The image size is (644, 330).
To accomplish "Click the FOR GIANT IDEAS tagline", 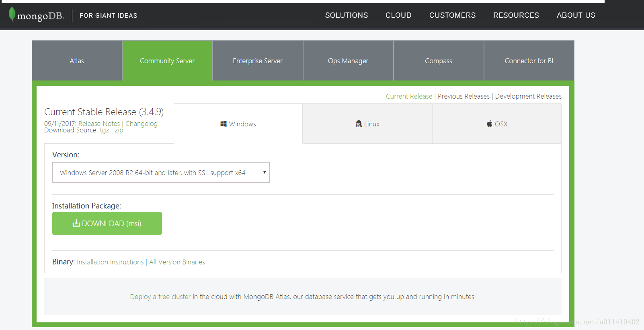I will [x=109, y=15].
